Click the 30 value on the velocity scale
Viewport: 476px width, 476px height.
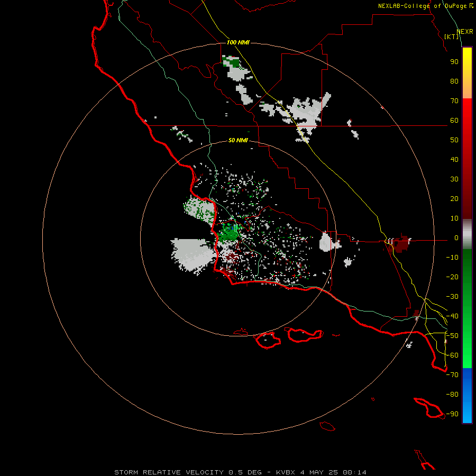click(x=454, y=179)
